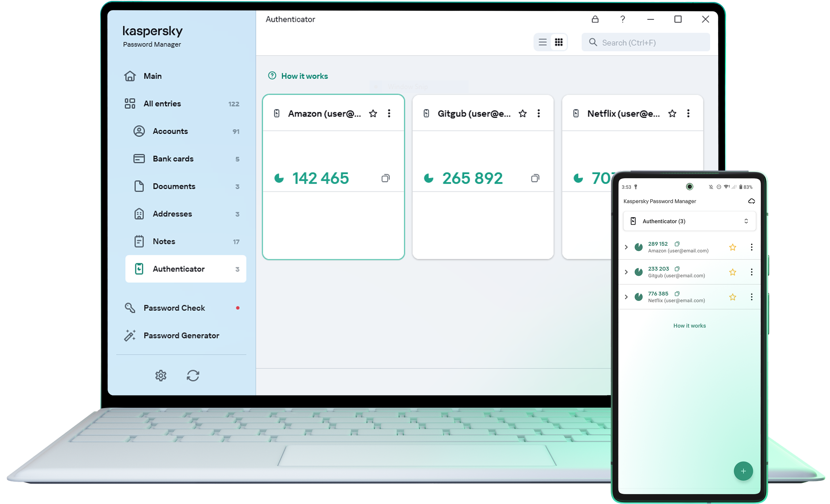Switch to list view layout
Screen dimensions: 830x504
pyautogui.click(x=543, y=42)
